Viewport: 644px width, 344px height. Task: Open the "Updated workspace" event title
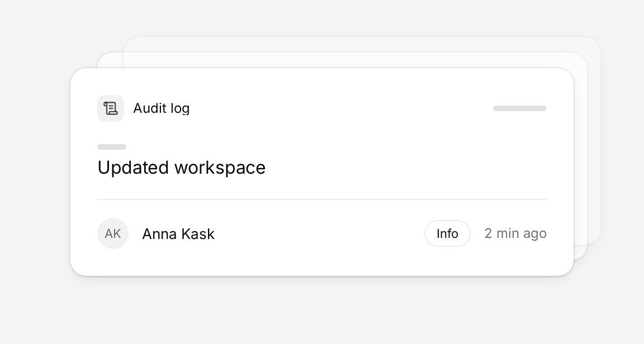182,168
